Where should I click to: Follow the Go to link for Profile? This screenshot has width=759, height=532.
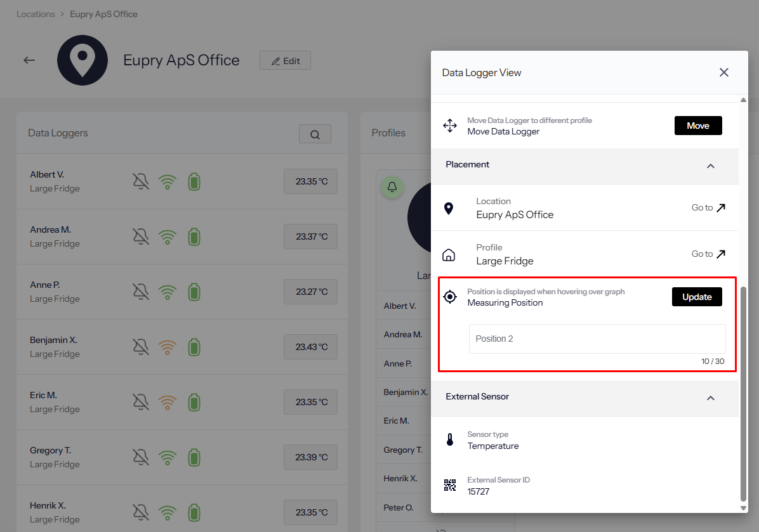tap(708, 254)
